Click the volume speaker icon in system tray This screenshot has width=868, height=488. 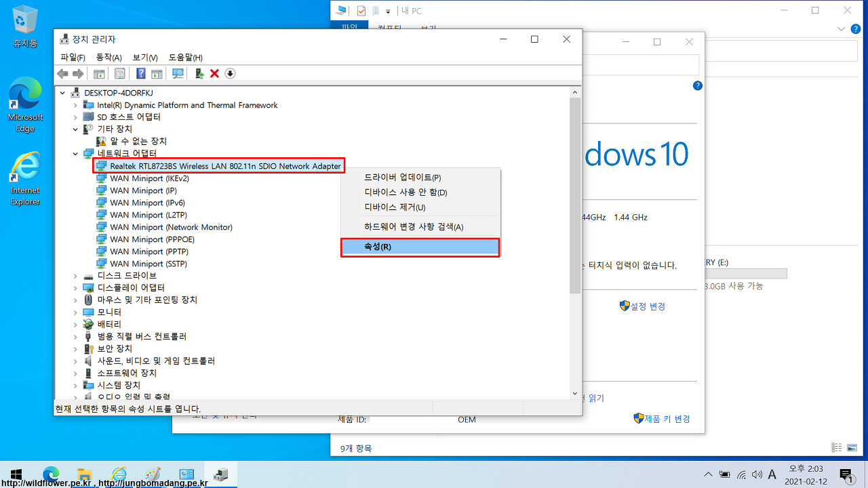click(757, 474)
